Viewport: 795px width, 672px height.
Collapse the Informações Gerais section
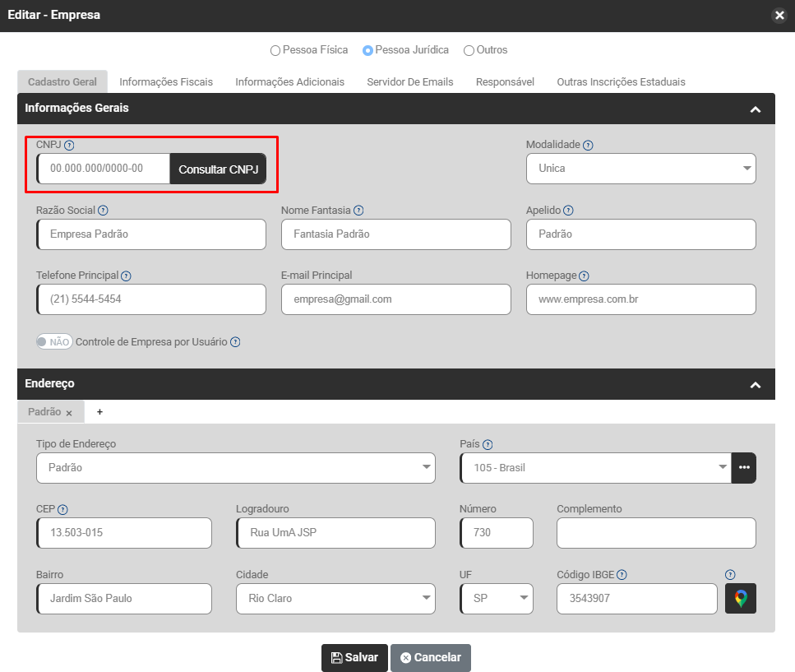pos(756,109)
